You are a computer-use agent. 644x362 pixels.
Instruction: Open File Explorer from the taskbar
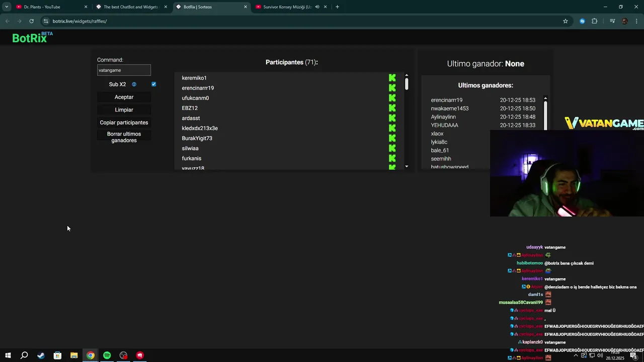[74, 355]
